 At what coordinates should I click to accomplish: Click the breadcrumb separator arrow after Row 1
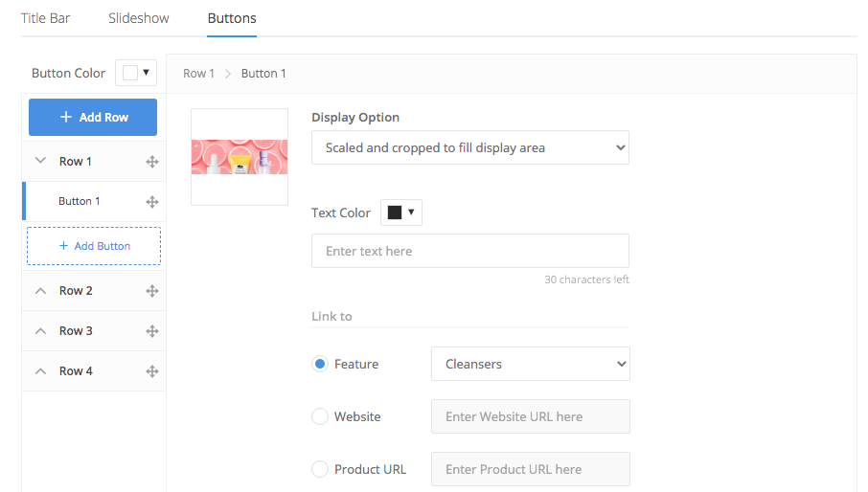228,74
